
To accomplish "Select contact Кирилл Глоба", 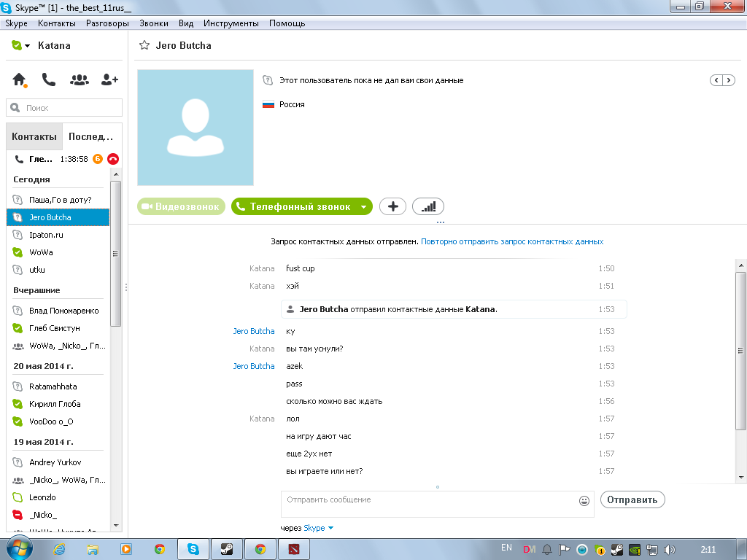I will (x=58, y=404).
